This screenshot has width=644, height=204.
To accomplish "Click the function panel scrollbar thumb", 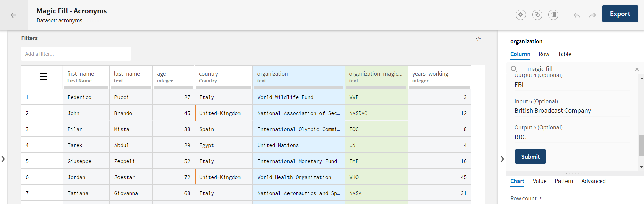I will point(641,145).
